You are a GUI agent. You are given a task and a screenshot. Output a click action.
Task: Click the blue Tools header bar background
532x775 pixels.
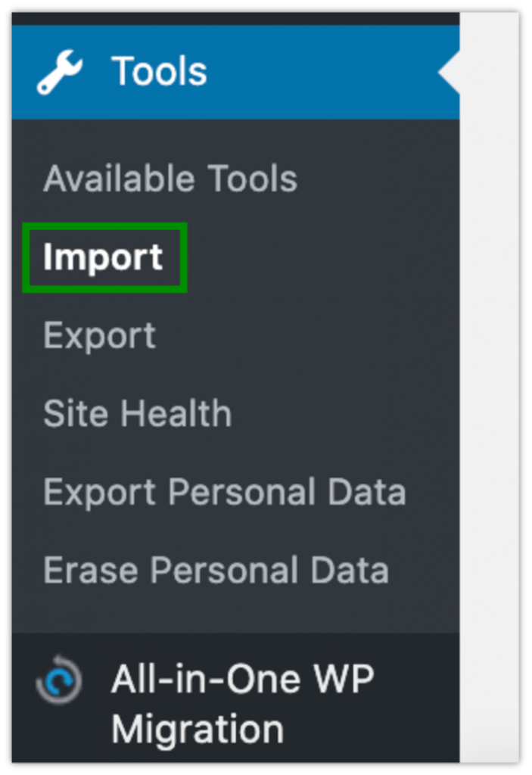click(x=318, y=73)
